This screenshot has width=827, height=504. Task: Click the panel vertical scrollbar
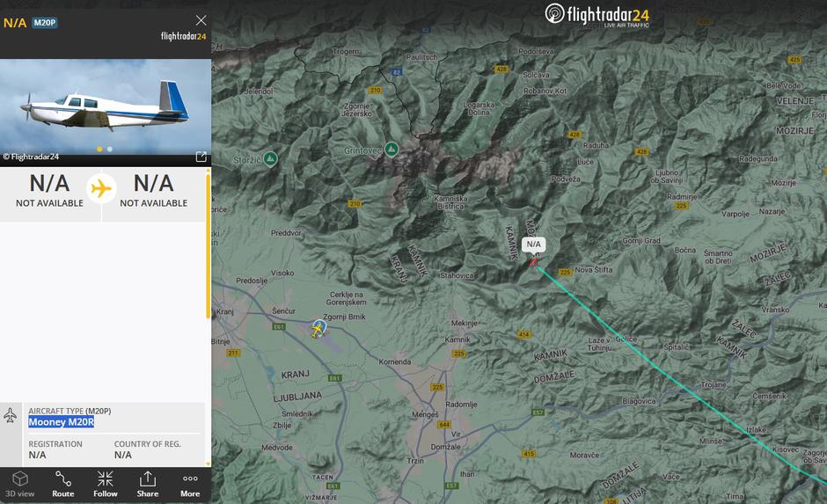tap(208, 247)
